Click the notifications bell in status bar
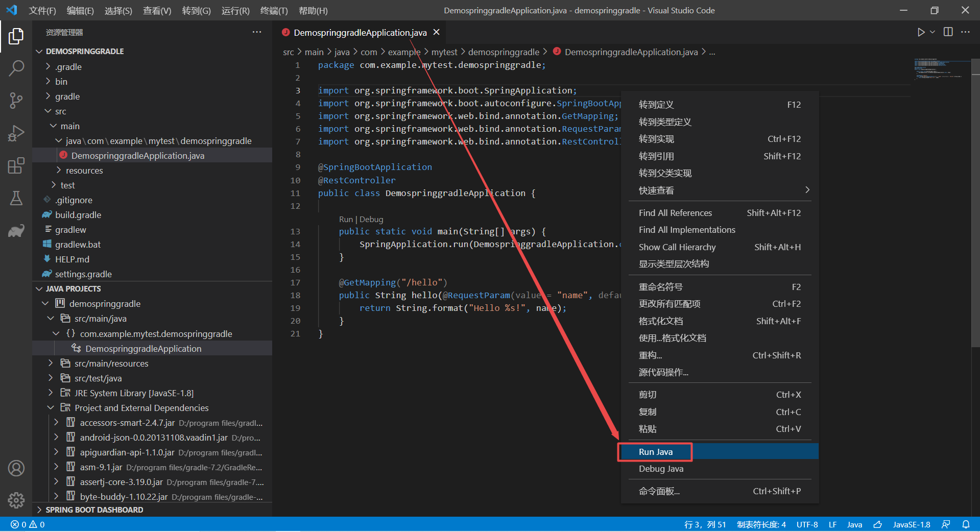Image resolution: width=980 pixels, height=532 pixels. click(x=966, y=524)
